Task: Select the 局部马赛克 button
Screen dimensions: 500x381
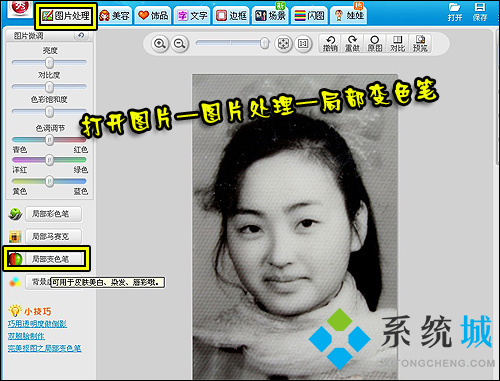Action: (54, 236)
